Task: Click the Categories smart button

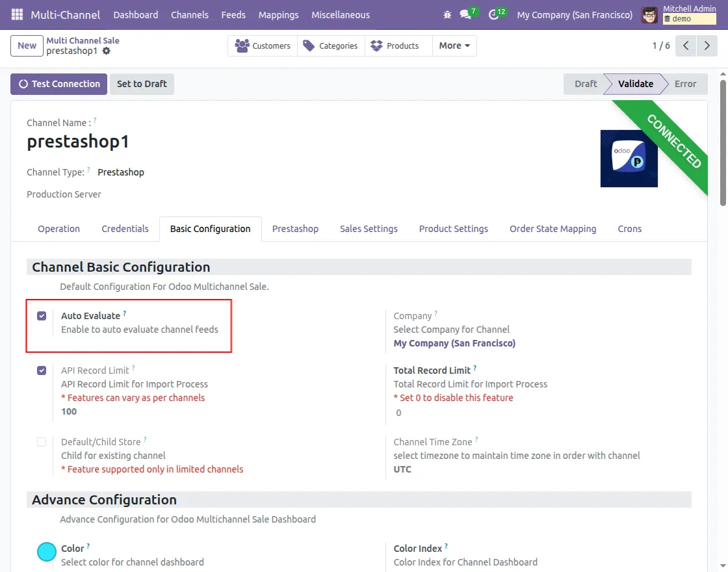Action: [x=331, y=45]
